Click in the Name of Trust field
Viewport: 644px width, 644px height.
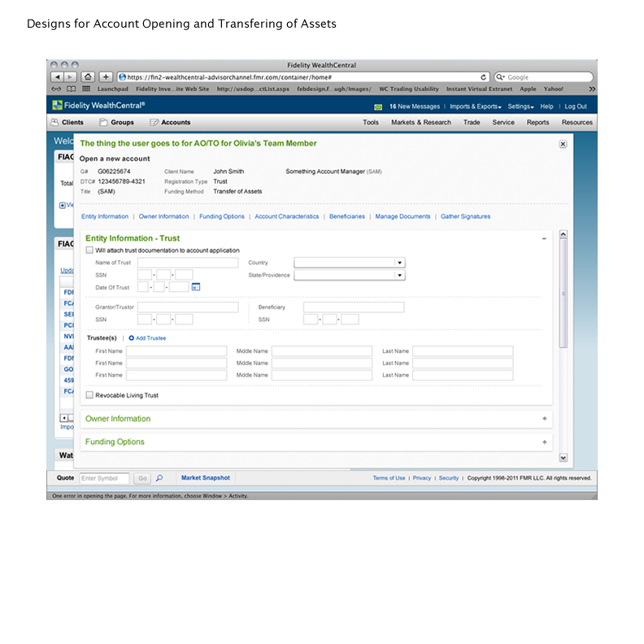tap(188, 263)
